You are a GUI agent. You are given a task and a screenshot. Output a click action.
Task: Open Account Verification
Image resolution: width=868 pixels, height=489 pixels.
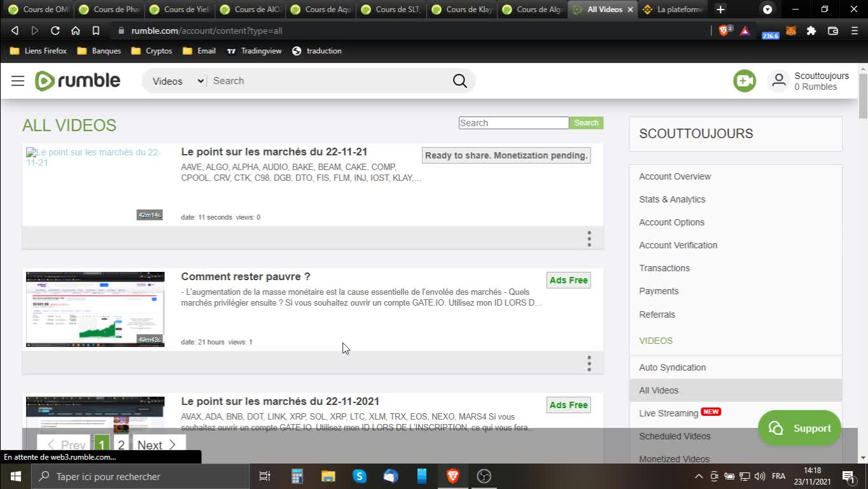678,245
